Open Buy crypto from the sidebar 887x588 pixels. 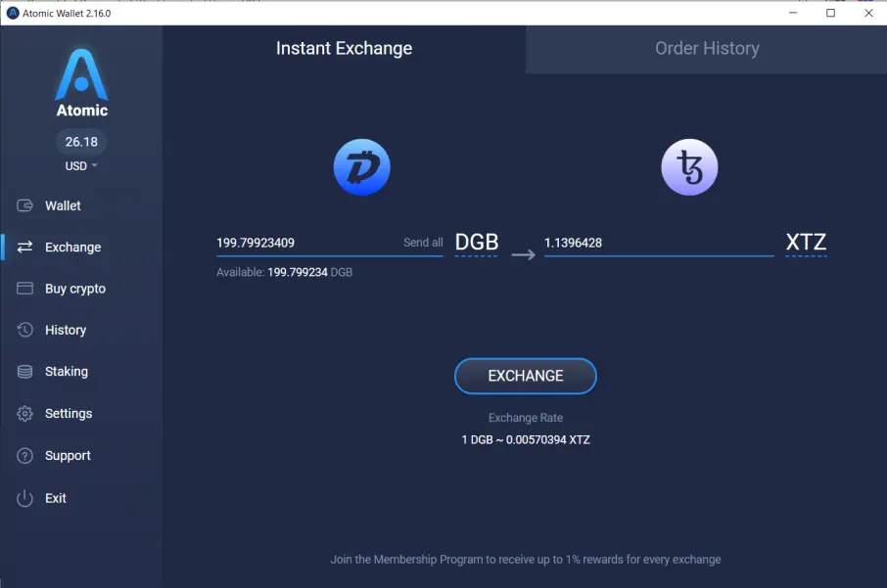75,289
